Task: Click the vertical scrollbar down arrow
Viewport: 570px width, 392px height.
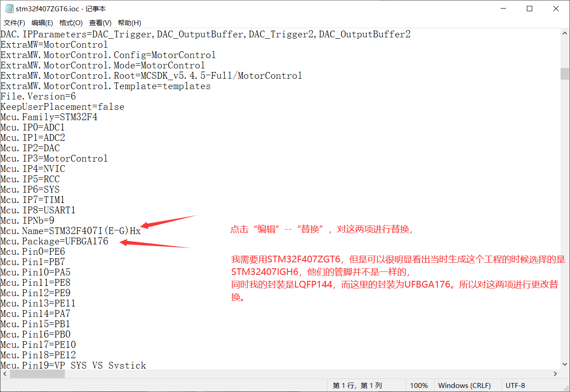Action: coord(565,364)
